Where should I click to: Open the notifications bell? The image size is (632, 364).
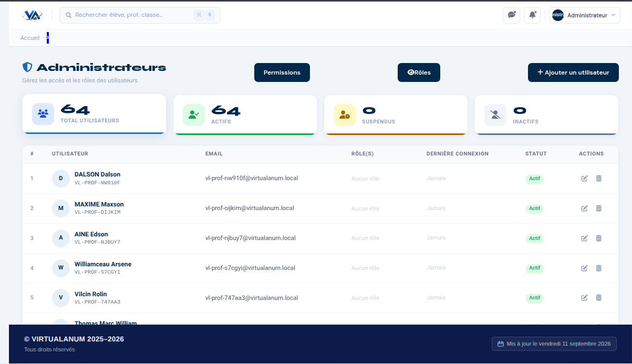point(532,15)
